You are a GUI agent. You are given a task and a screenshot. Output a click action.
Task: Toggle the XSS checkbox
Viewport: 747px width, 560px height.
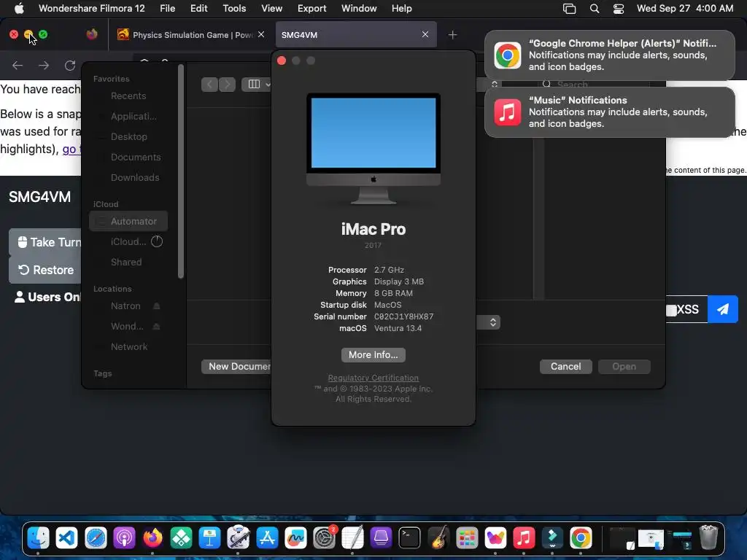pyautogui.click(x=671, y=311)
